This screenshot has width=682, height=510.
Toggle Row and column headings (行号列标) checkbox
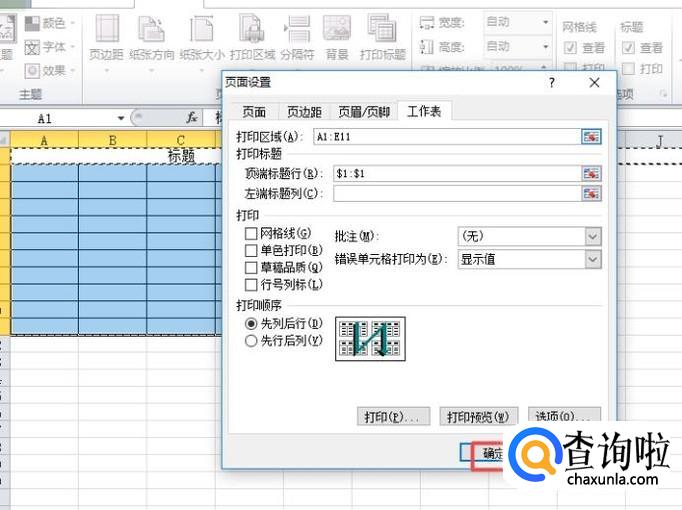point(251,285)
